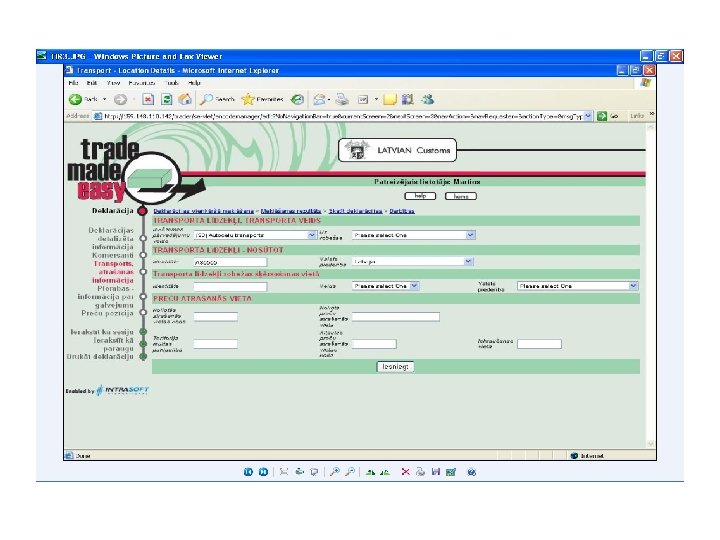This screenshot has width=720, height=540.
Task: Expand the Autoceļu transports dropdown
Action: (x=312, y=235)
